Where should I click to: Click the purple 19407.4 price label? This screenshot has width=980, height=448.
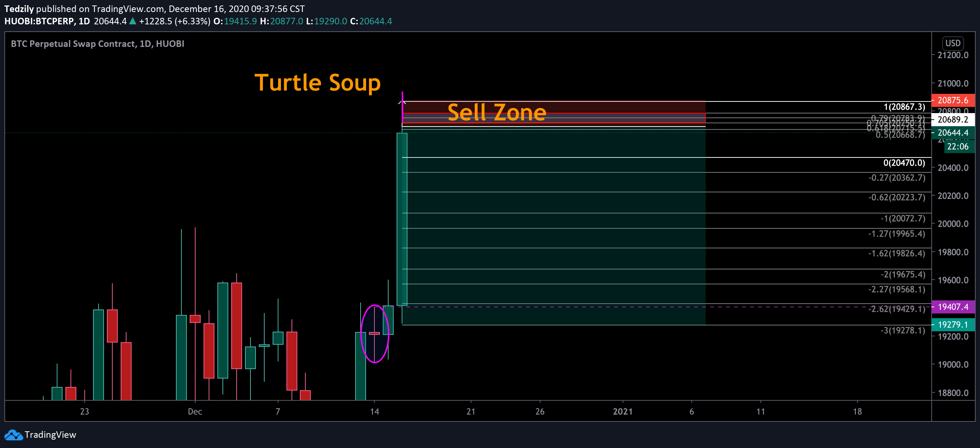click(953, 307)
